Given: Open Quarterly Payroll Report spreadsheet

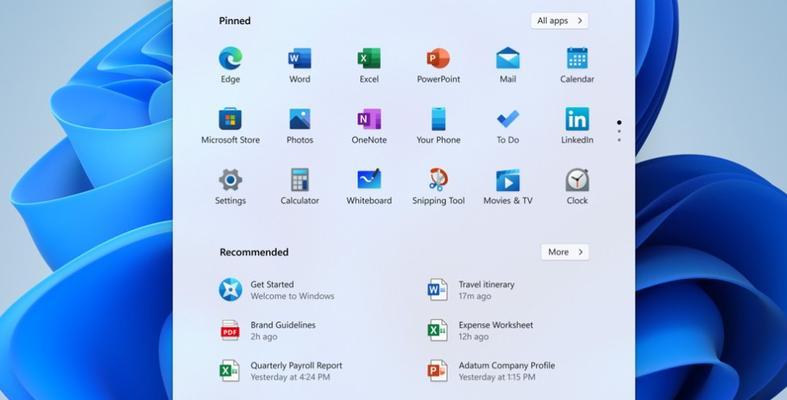Looking at the screenshot, I should coord(281,371).
